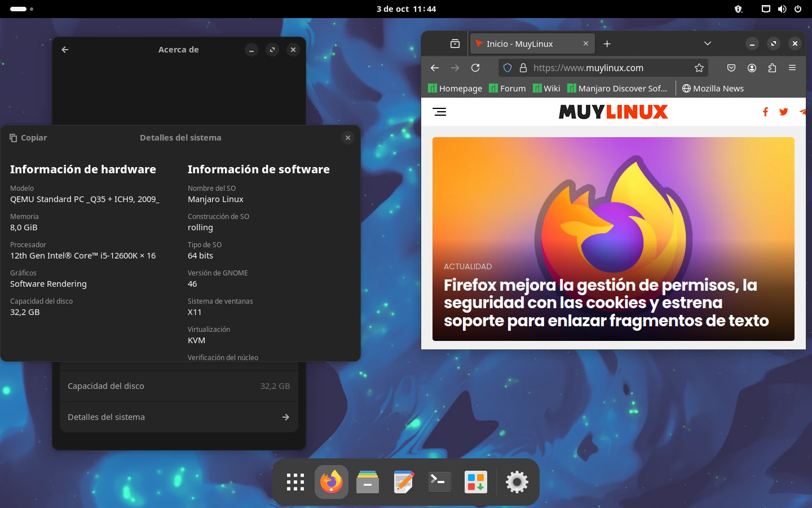Open Detalles del sistema row arrow
The height and width of the screenshot is (508, 812).
[x=285, y=417]
